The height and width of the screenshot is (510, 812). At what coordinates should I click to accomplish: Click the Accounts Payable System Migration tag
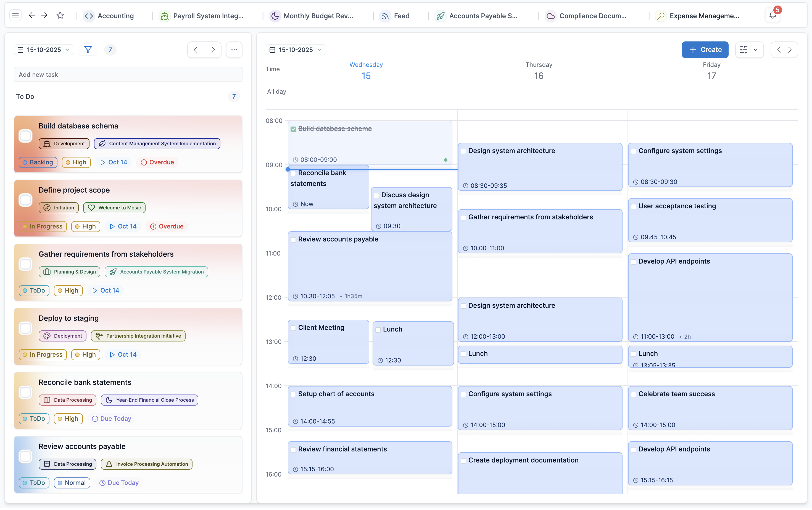pos(157,272)
